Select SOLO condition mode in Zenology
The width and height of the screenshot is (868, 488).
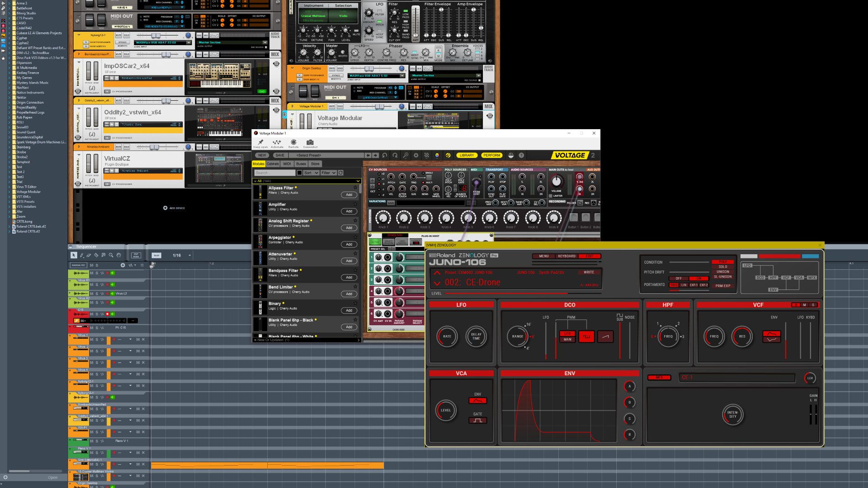pyautogui.click(x=723, y=267)
